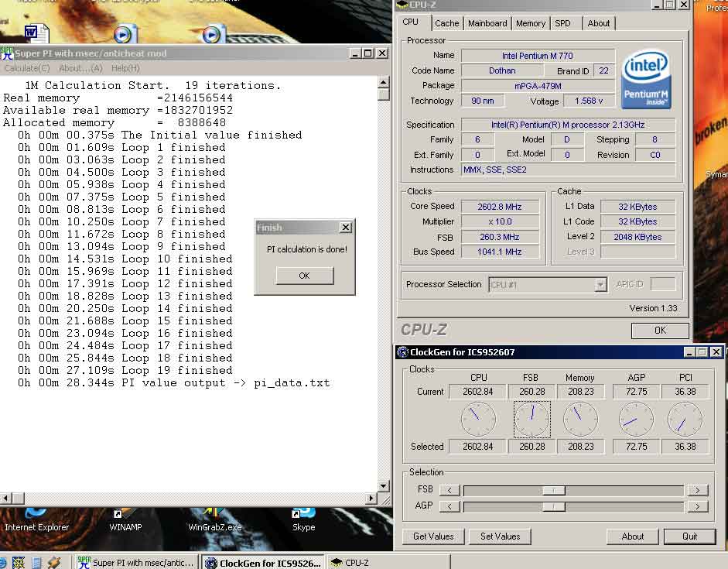Open the Calculate menu in Super PI
Image resolution: width=728 pixels, height=569 pixels.
tap(27, 68)
